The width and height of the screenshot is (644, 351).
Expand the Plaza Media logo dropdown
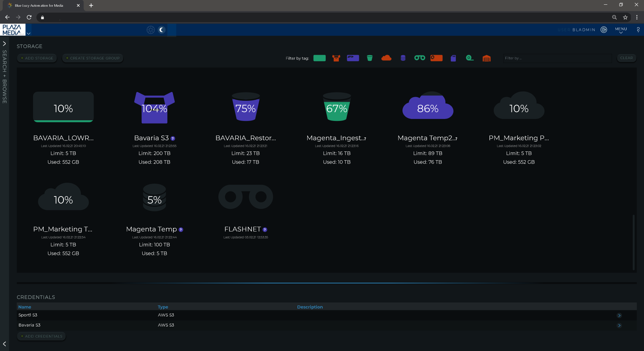[x=29, y=33]
